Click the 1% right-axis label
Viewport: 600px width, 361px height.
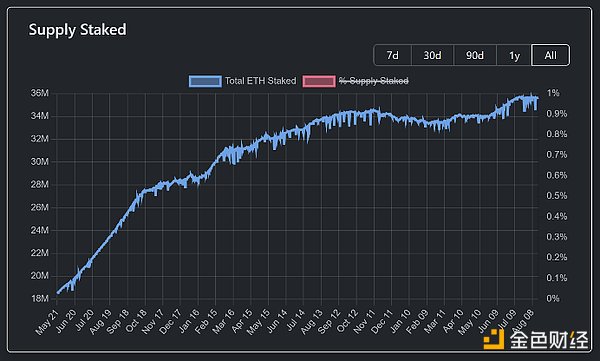553,93
